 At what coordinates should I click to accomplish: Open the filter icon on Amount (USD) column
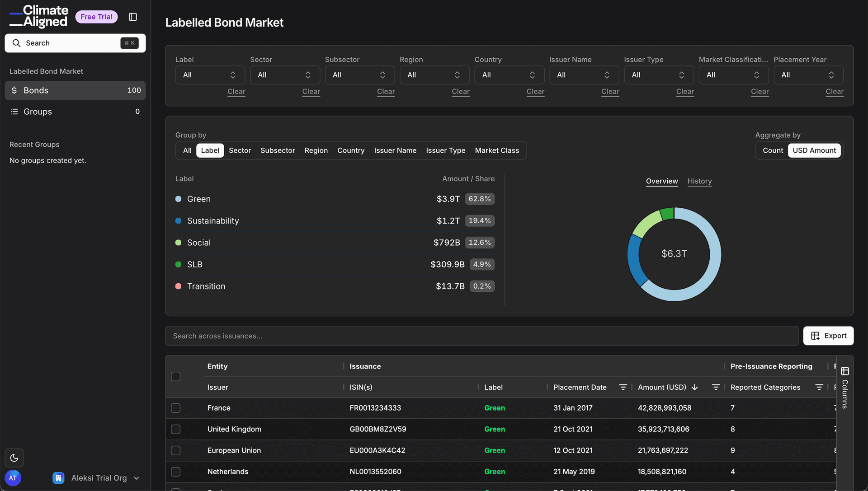[x=716, y=387]
